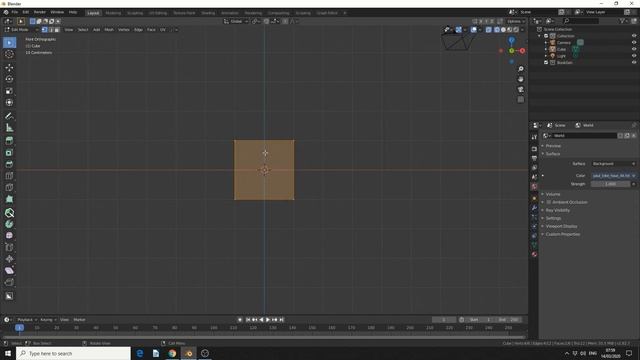Switch to face select mode
640x360 pixels.
[57, 30]
